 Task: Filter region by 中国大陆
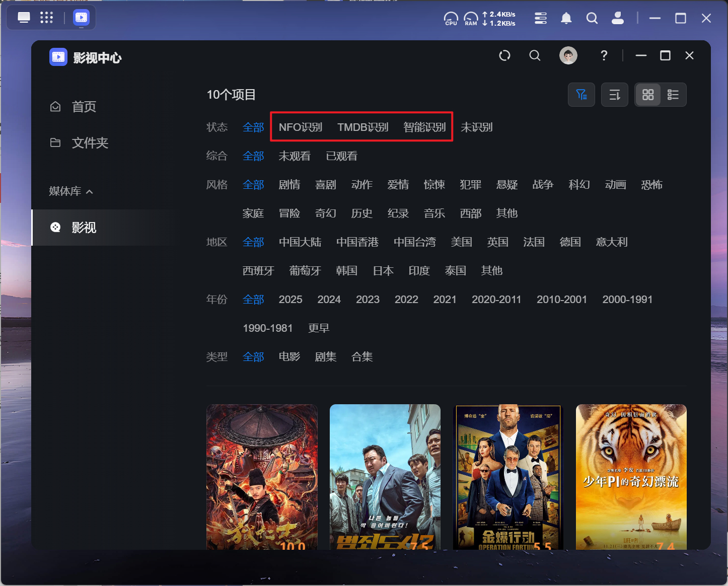300,242
